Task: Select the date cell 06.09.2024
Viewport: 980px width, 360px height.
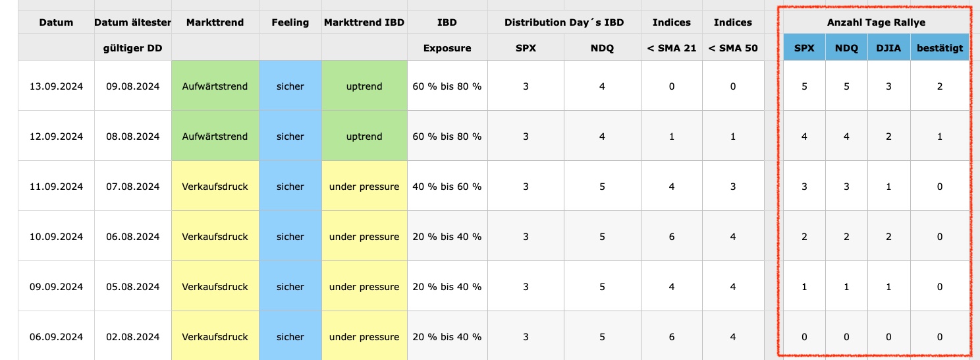Action: (56, 337)
